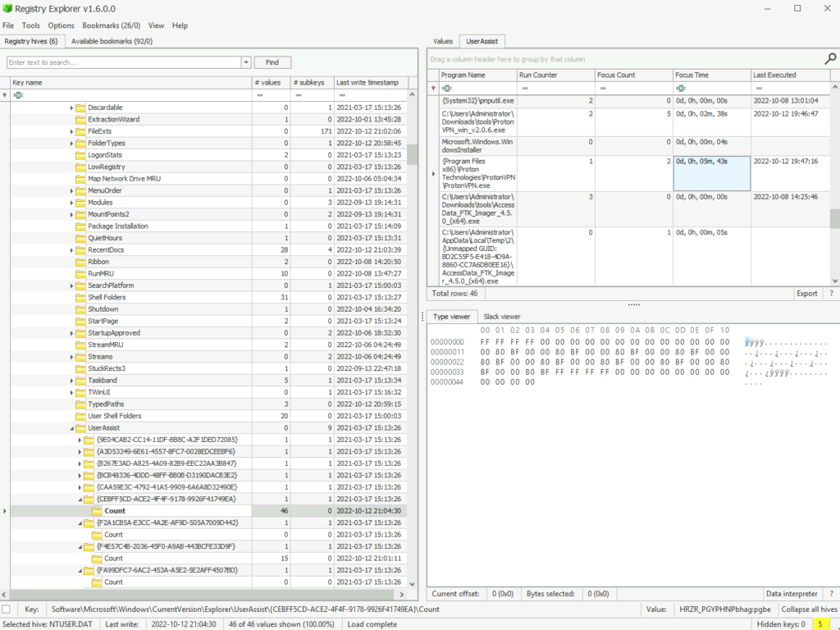Collapse the {F4E57C4B-2036-45F0-A9AB-443BCFE33D9F} key
The width and height of the screenshot is (840, 630).
(x=80, y=547)
